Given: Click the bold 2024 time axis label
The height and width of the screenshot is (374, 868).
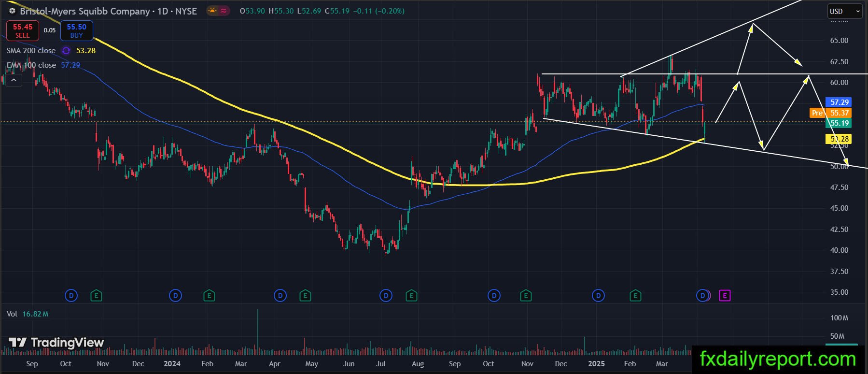Looking at the screenshot, I should point(172,364).
